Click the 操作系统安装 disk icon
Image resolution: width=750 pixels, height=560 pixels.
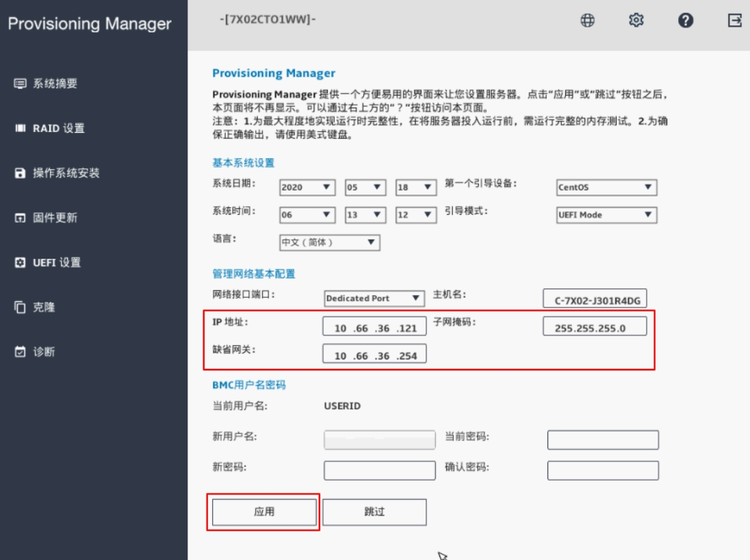coord(20,173)
